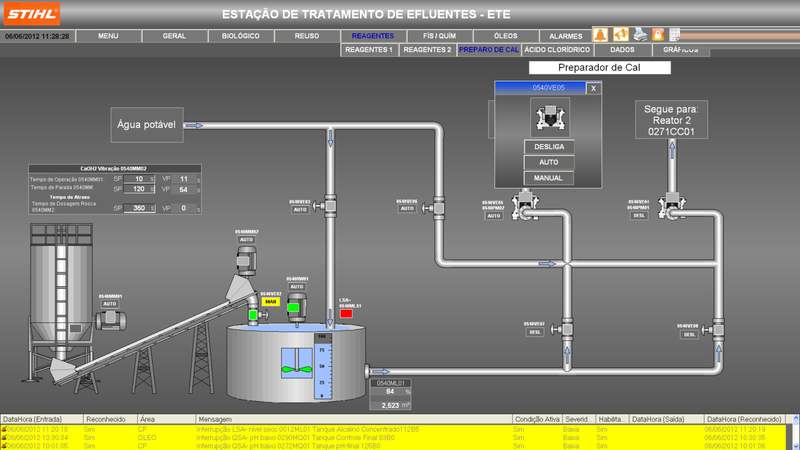This screenshot has height=450, width=800.
Task: Select the dosing pump below the 0540VE05 popup
Action: coord(524,206)
